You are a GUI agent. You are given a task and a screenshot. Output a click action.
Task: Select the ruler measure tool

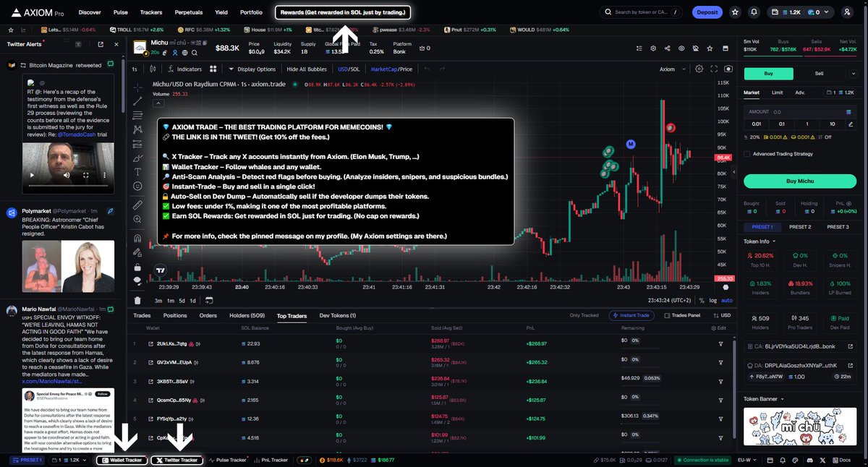137,205
